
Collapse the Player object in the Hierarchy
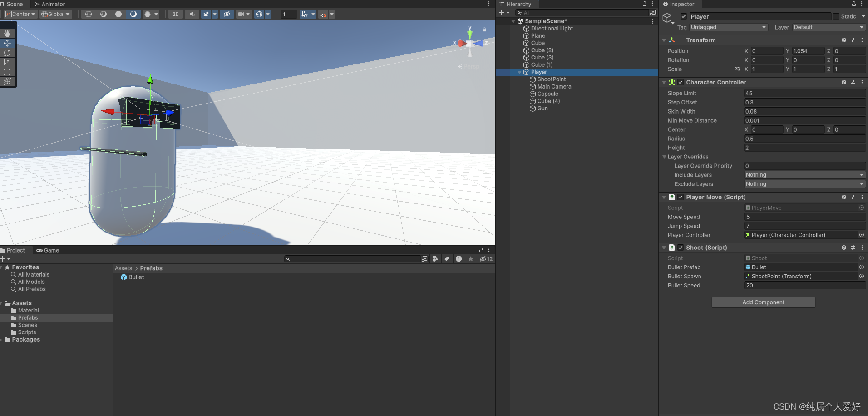(519, 72)
